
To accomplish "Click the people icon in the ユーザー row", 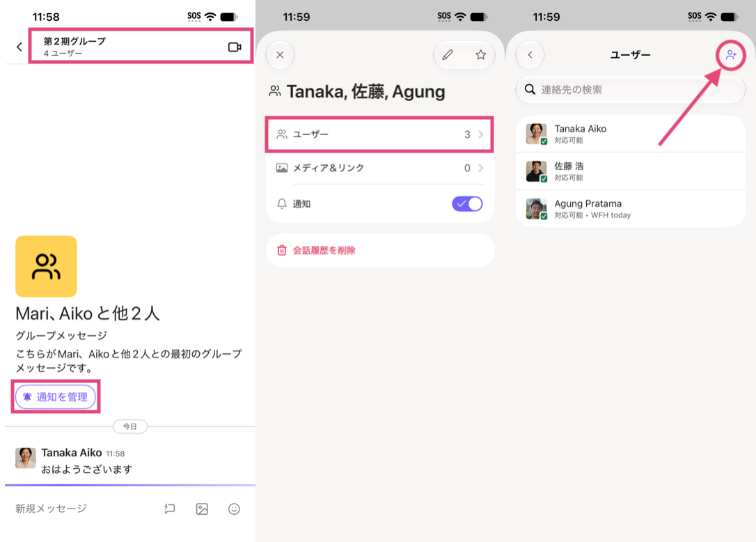I will click(x=281, y=134).
